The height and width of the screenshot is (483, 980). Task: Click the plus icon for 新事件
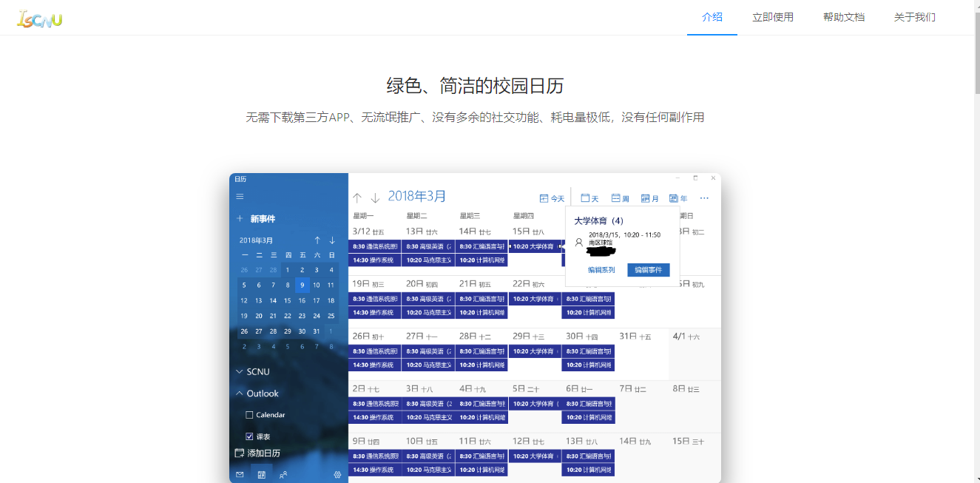(x=240, y=219)
